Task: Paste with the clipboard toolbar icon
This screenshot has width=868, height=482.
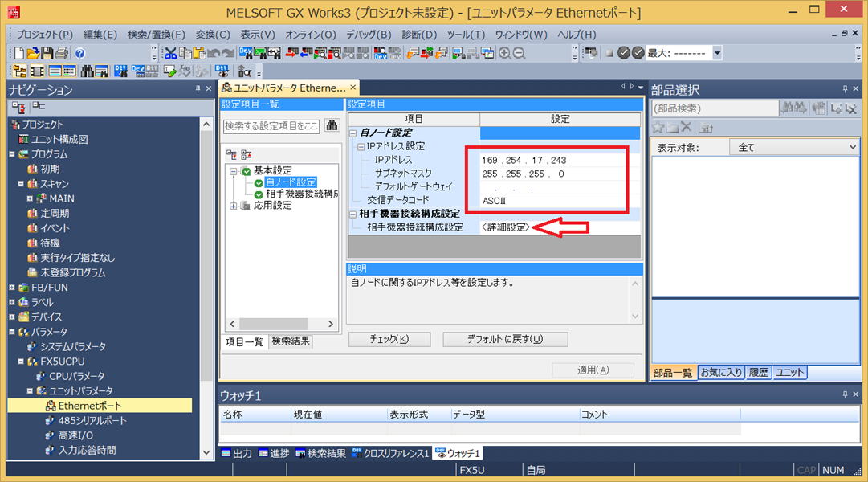Action: pyautogui.click(x=199, y=53)
